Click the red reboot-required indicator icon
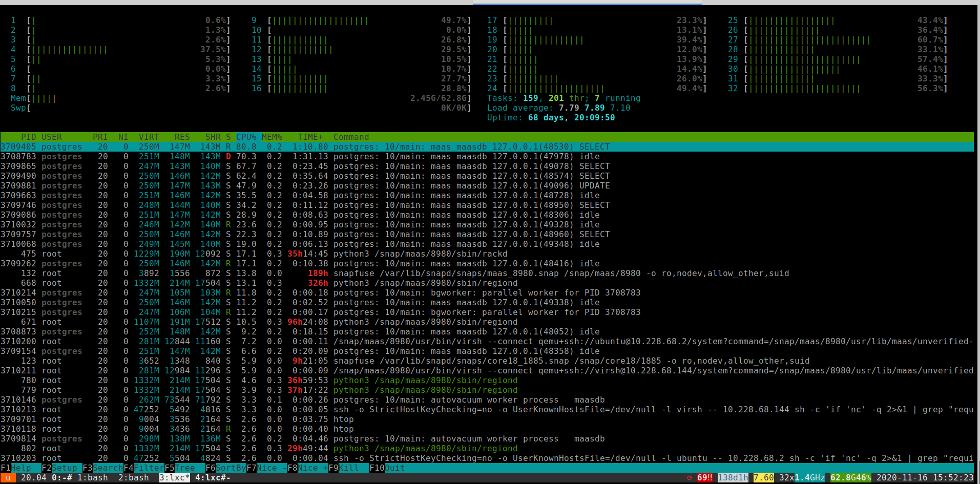The height and width of the screenshot is (484, 980). point(690,478)
